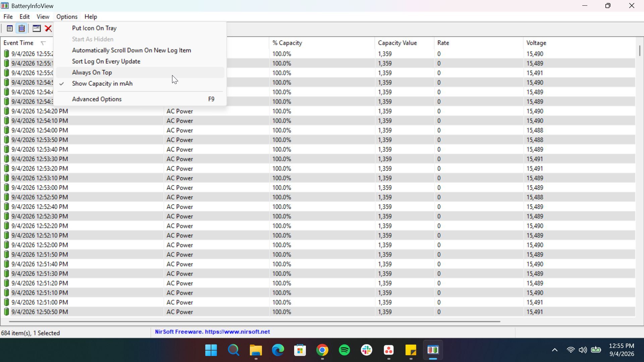Open Advanced Options F9 menu entry

140,99
